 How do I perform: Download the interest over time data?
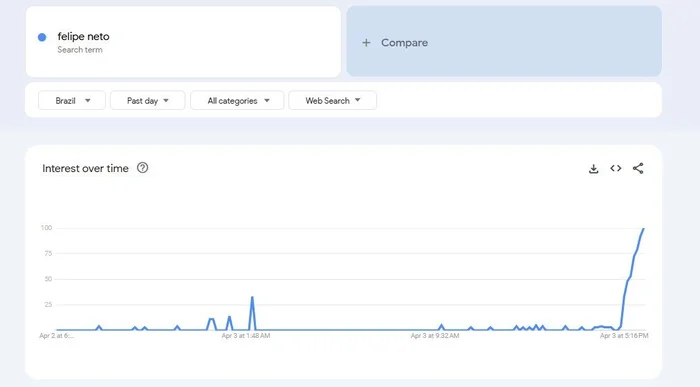coord(593,169)
